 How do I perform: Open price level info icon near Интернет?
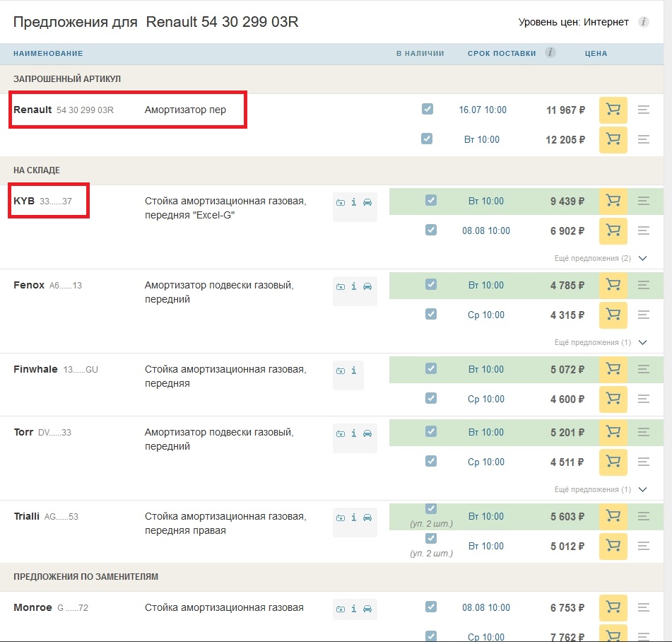pos(643,22)
